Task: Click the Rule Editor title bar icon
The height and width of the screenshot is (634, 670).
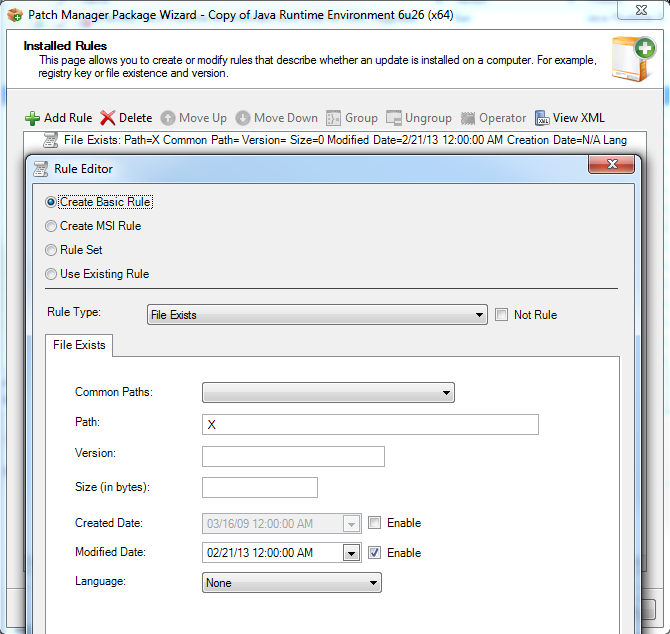Action: click(41, 169)
